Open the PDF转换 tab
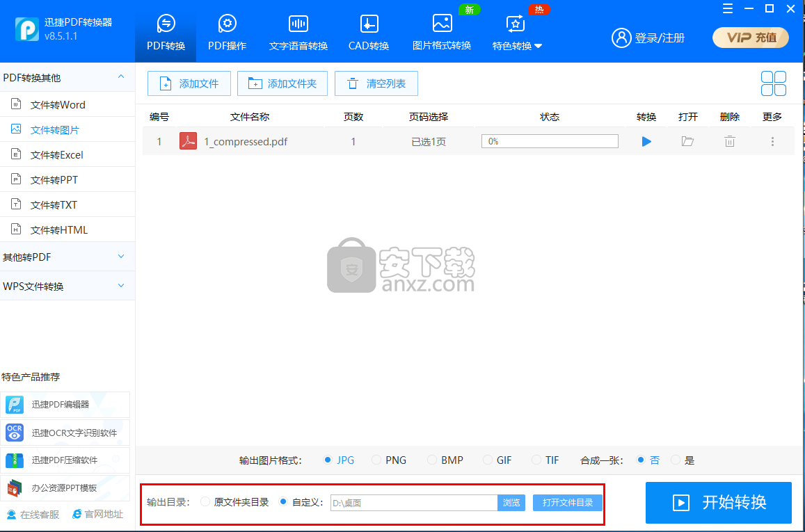 pos(166,32)
